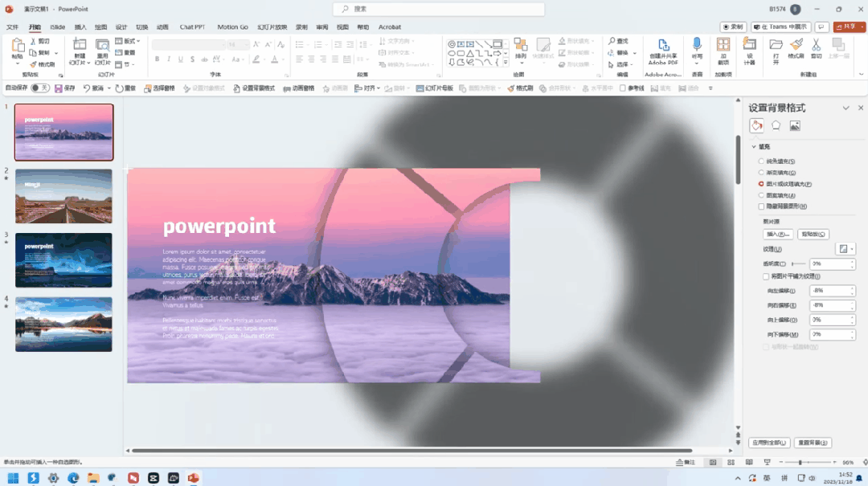868x486 pixels.
Task: Click the Reuse Slides (重用幻灯片) icon
Action: 102,46
